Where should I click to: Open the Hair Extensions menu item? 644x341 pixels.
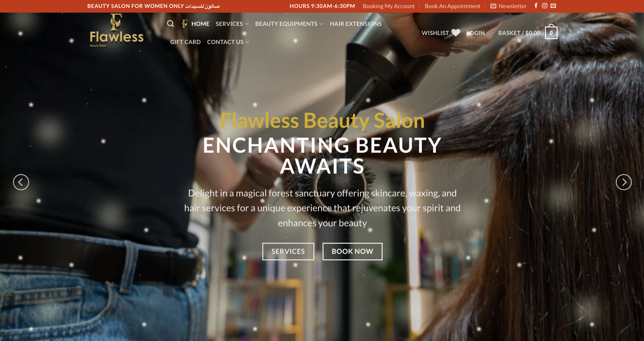(355, 24)
